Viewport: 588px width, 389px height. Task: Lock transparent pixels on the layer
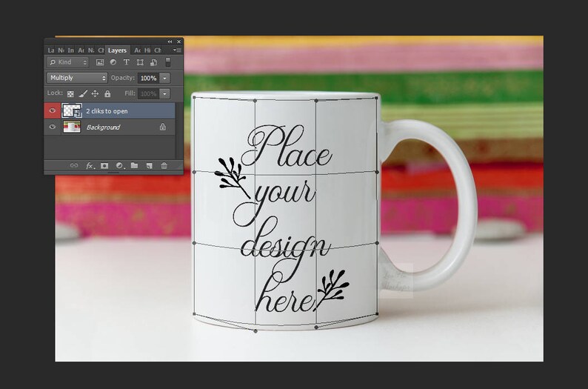[x=70, y=94]
